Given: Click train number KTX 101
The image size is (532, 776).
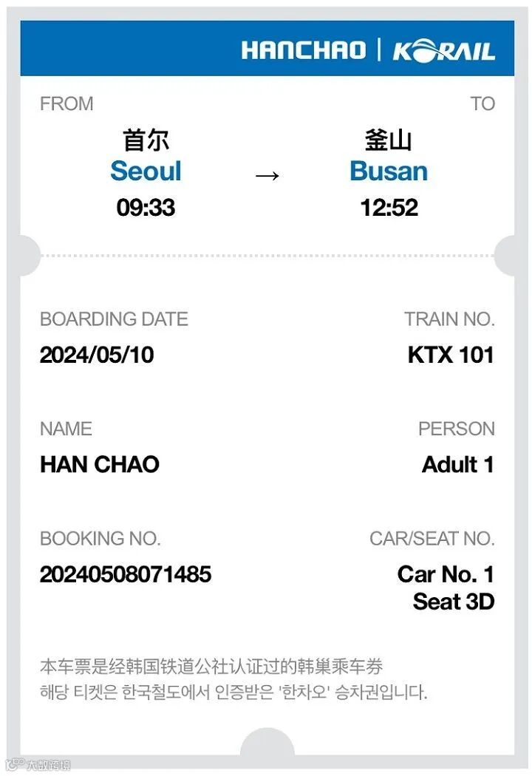Looking at the screenshot, I should coord(450,355).
